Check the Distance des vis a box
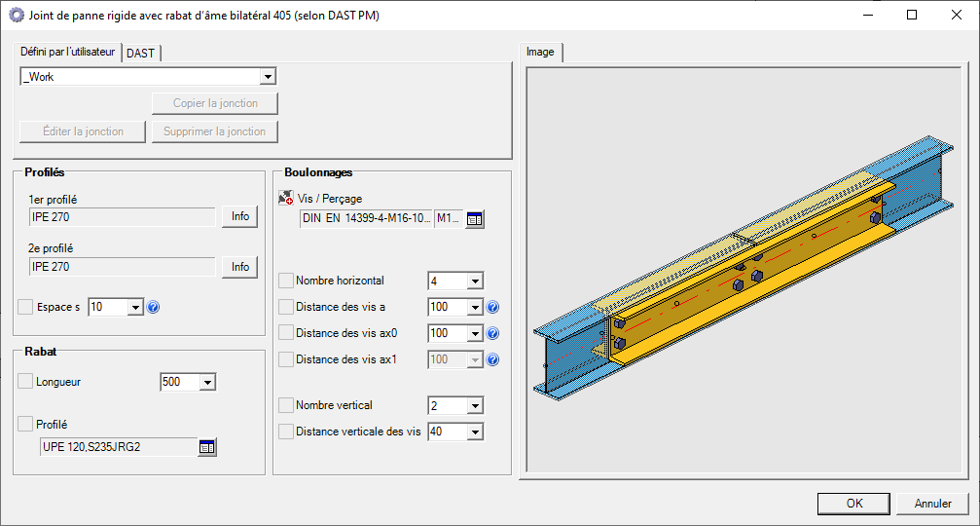 coord(286,307)
